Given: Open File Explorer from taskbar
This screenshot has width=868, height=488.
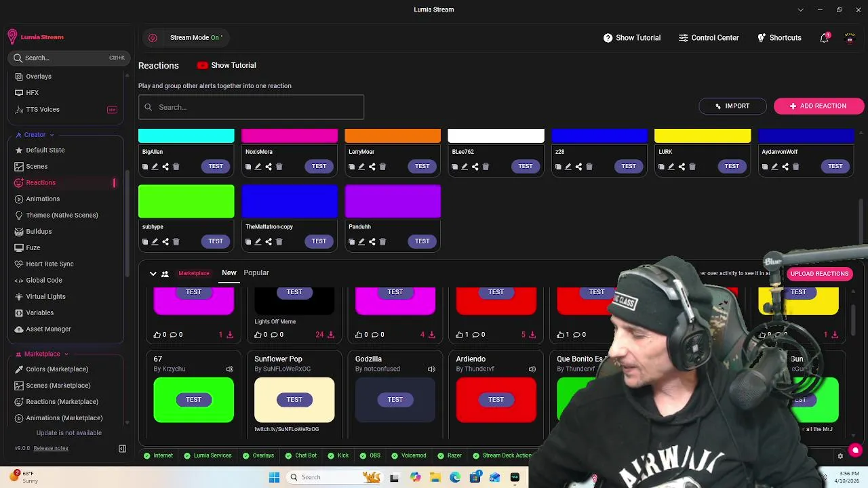Looking at the screenshot, I should point(435,478).
